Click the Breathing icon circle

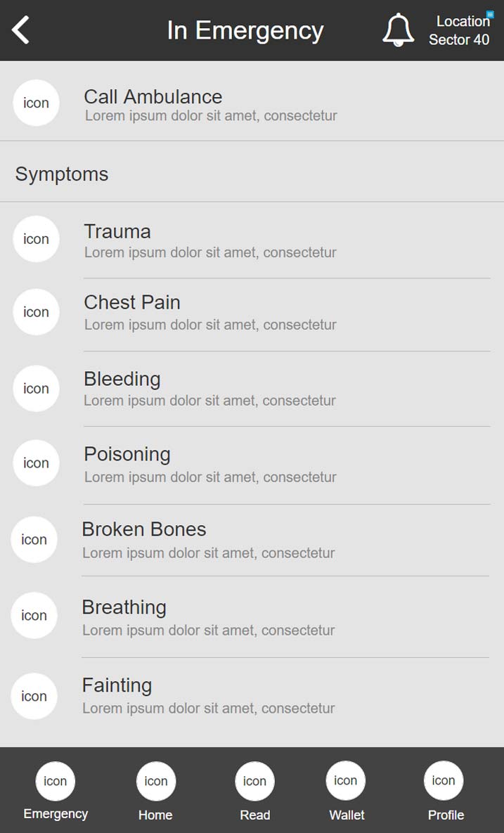point(34,616)
